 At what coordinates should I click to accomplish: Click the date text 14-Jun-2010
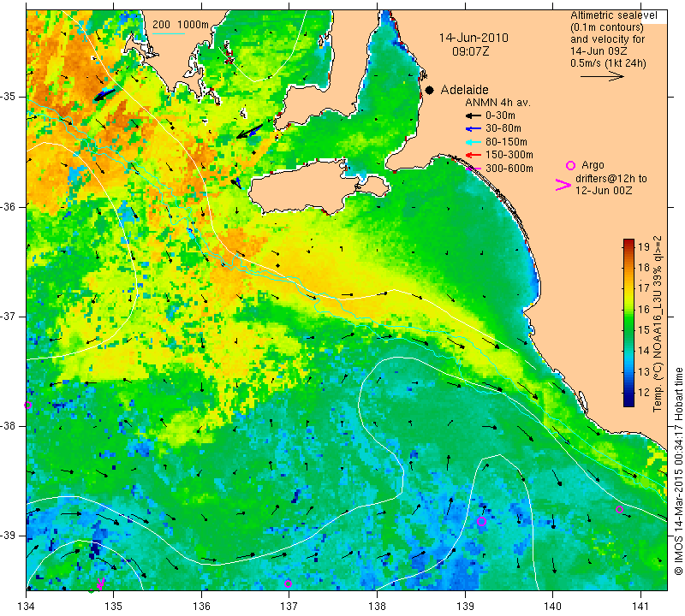pyautogui.click(x=474, y=38)
